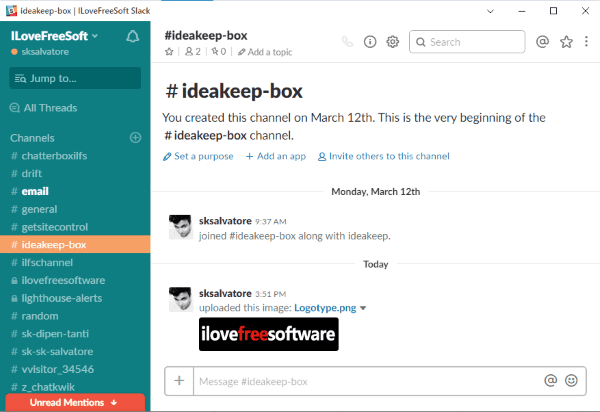600x412 pixels.
Task: Collapse the Logotype.png image preview
Action: point(363,309)
